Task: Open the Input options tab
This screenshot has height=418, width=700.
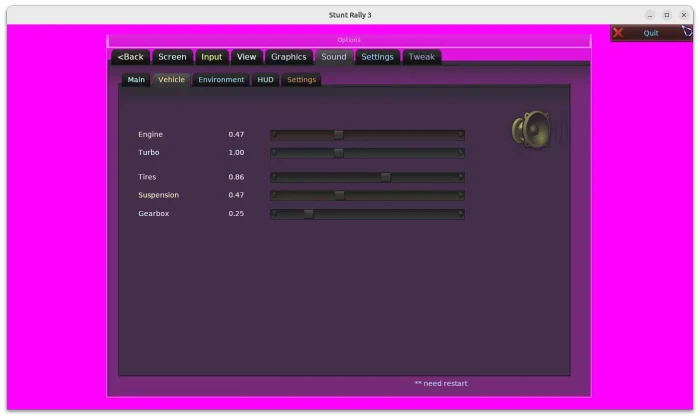Action: coord(212,57)
